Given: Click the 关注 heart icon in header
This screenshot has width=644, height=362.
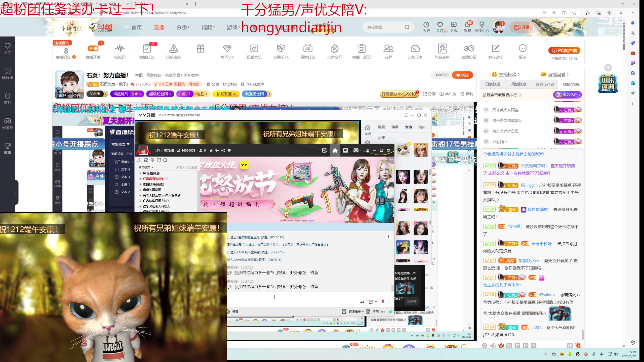Looking at the screenshot, I should click(x=440, y=25).
